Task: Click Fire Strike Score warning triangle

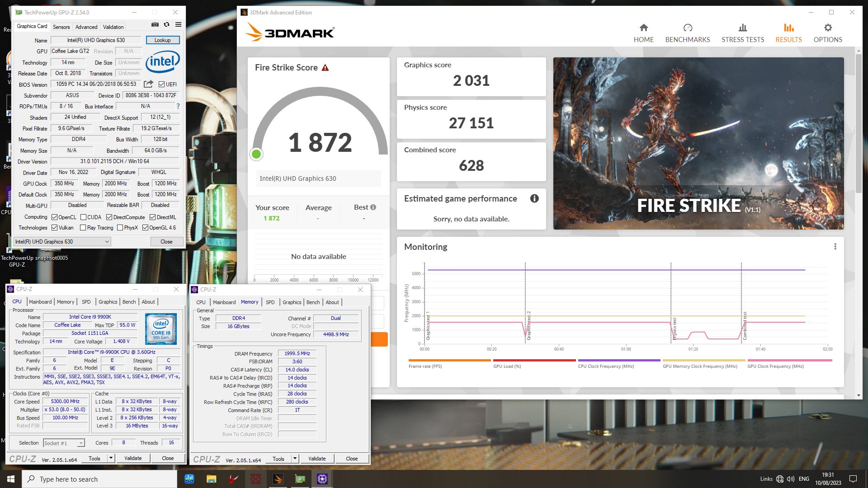Action: click(x=325, y=68)
